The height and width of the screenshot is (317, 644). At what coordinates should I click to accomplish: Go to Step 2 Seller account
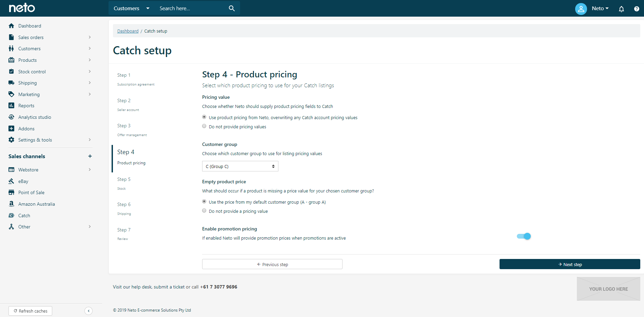point(128,105)
